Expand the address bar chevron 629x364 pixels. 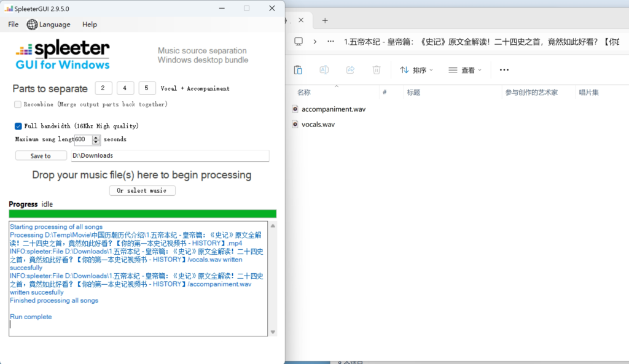(315, 42)
